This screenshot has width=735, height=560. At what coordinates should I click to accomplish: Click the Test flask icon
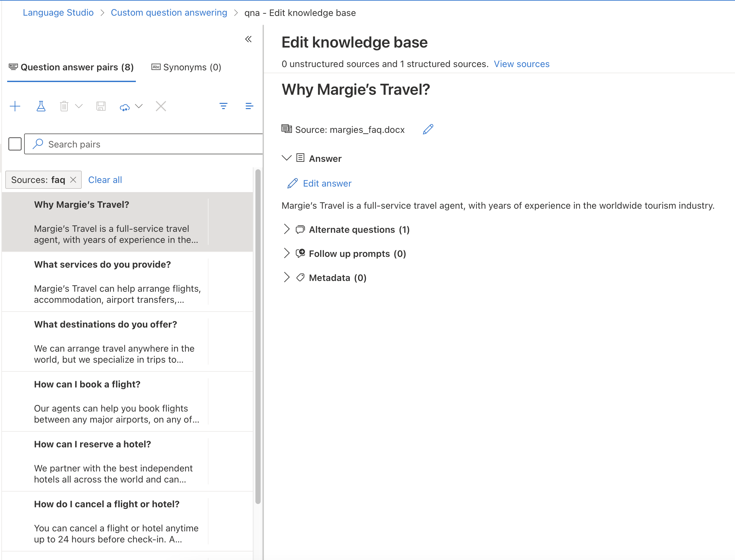pyautogui.click(x=41, y=106)
